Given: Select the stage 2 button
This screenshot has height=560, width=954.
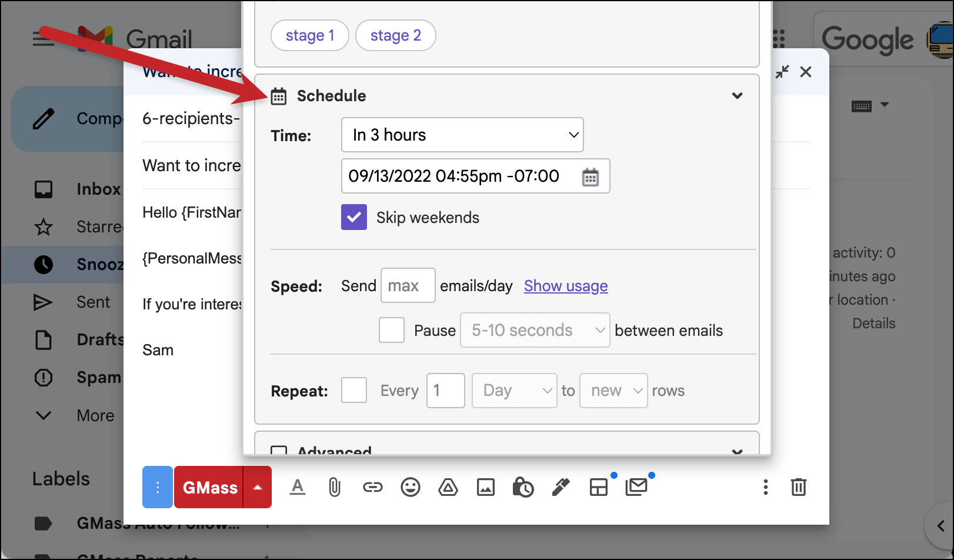Looking at the screenshot, I should [x=396, y=35].
